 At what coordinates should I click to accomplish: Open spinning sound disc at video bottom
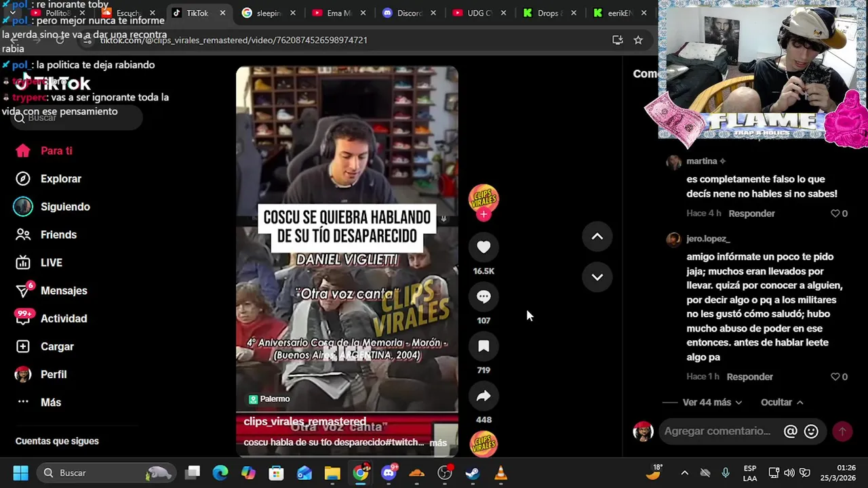[x=484, y=444]
